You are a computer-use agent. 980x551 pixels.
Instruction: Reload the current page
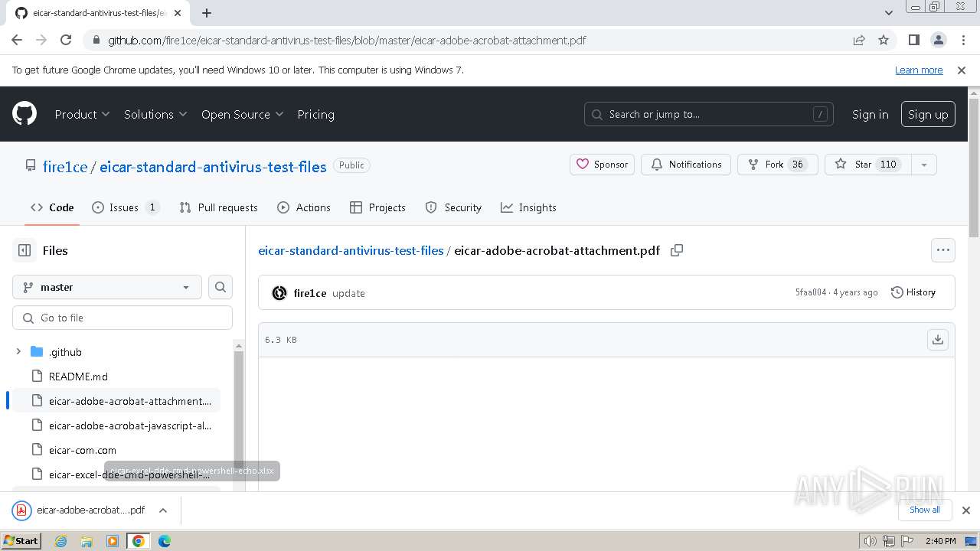pyautogui.click(x=66, y=40)
